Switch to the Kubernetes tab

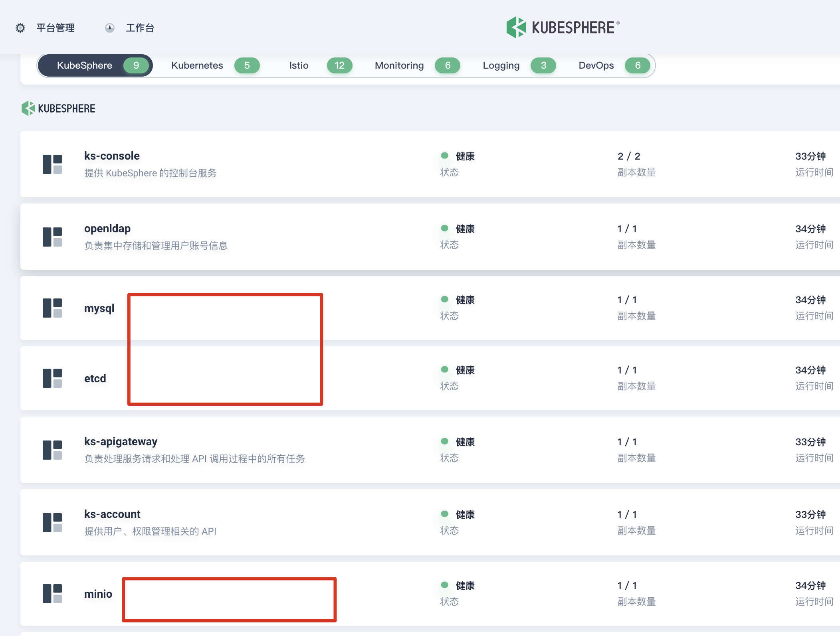[215, 65]
